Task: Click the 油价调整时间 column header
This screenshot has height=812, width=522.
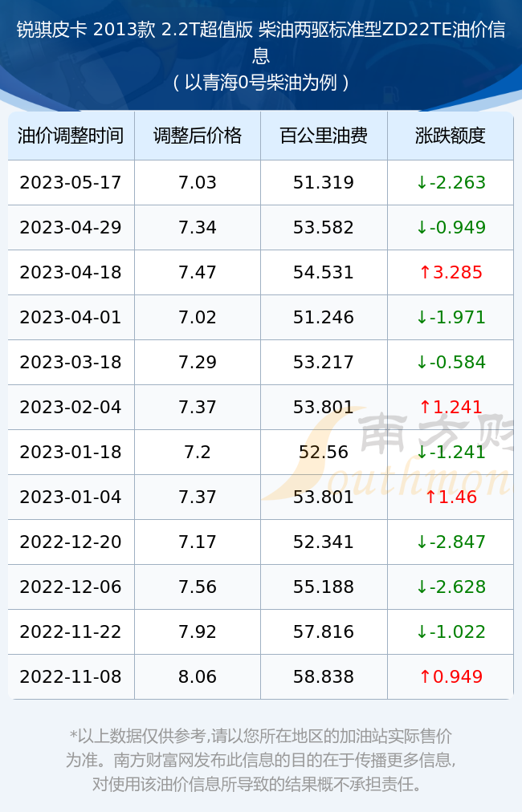Action: 71,136
